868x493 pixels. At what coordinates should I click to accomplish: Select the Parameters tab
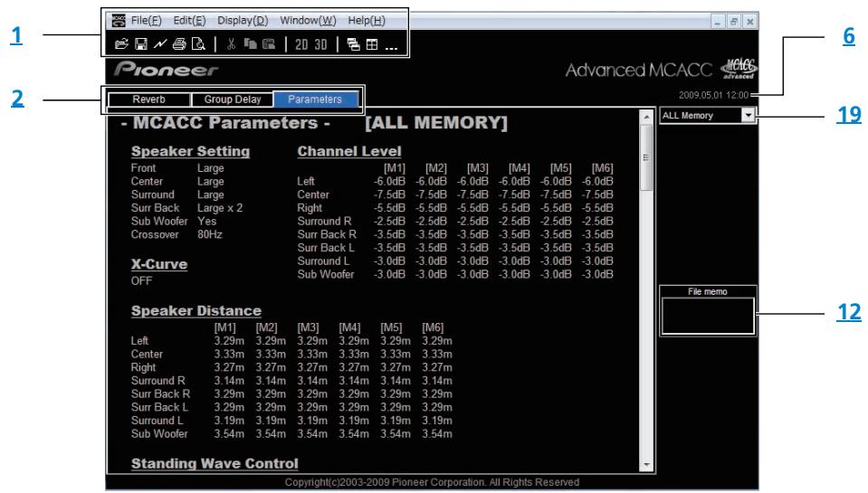(315, 100)
